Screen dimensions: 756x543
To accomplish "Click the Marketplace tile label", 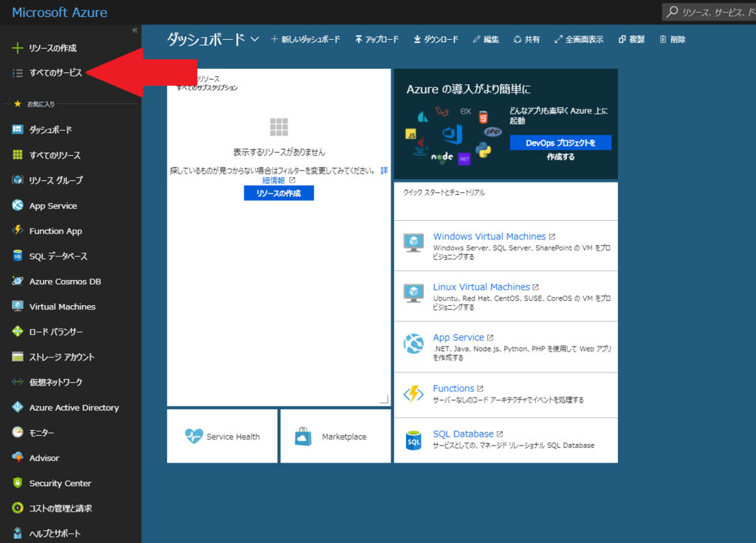I will pyautogui.click(x=344, y=437).
